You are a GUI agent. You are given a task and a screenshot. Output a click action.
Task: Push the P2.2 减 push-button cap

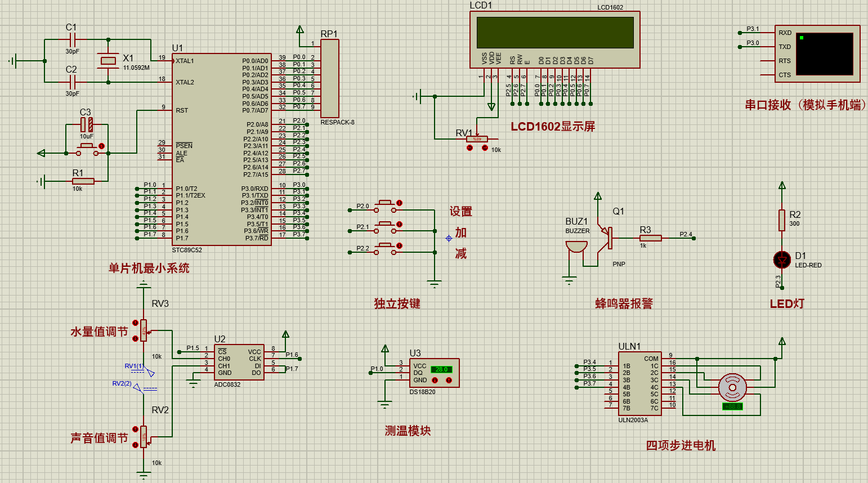(385, 245)
